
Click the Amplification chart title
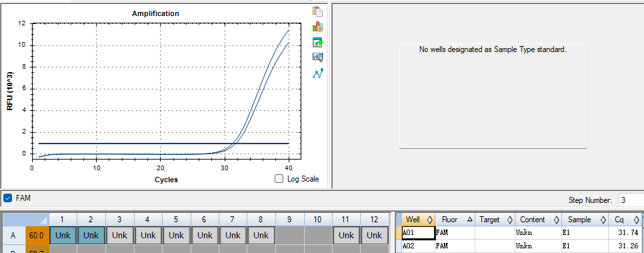[x=155, y=13]
